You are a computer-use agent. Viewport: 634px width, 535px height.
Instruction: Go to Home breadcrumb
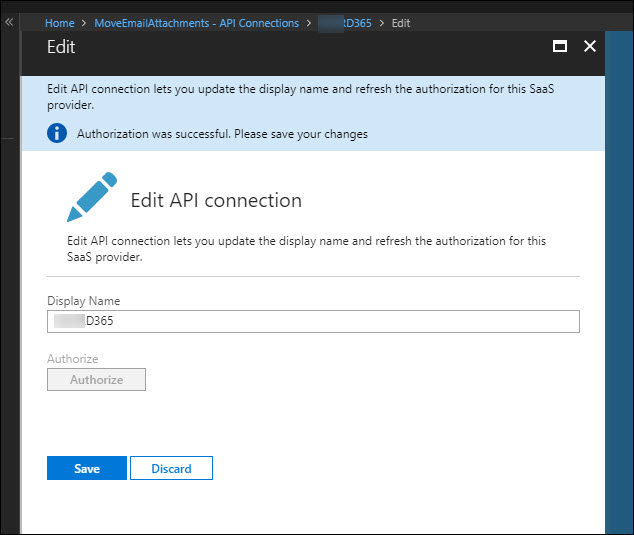(x=59, y=23)
